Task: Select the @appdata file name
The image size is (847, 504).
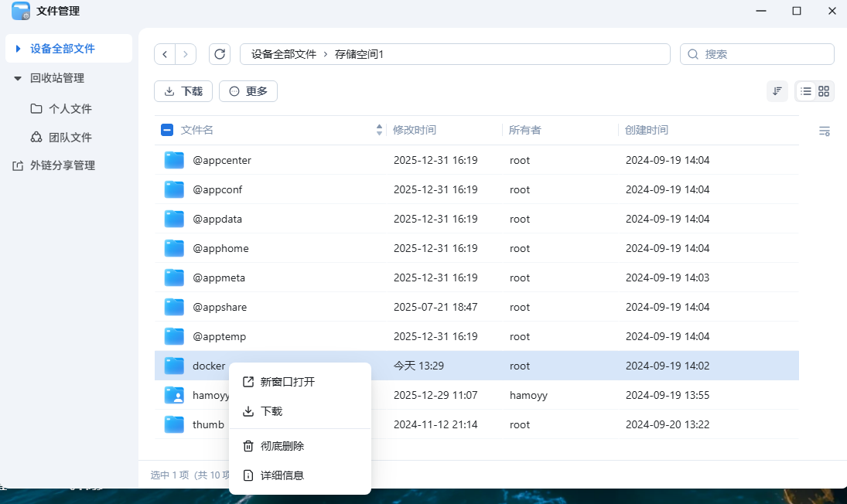Action: [x=217, y=219]
